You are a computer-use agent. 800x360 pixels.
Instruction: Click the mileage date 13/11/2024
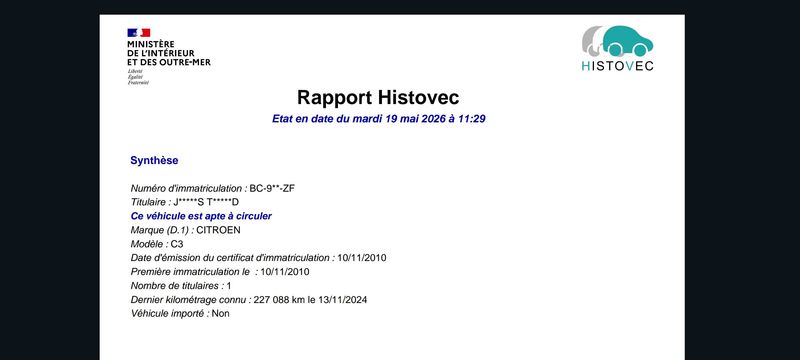coord(343,299)
